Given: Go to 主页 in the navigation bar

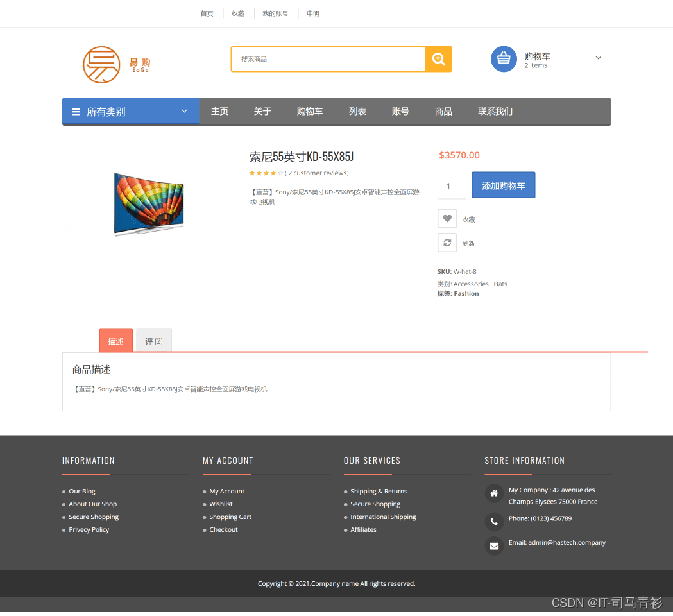Looking at the screenshot, I should [220, 112].
